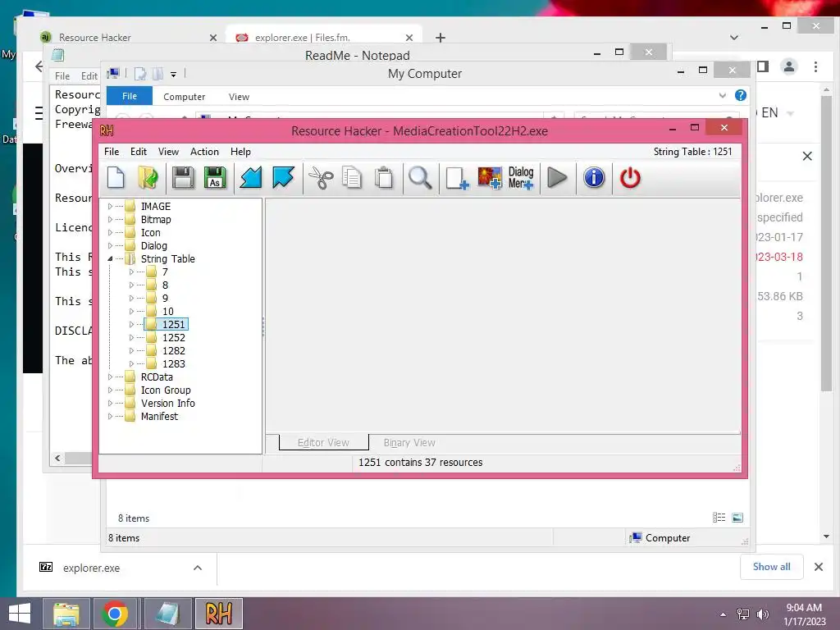The height and width of the screenshot is (630, 840).
Task: Click the Dialog Menu insert icon
Action: pyautogui.click(x=521, y=178)
